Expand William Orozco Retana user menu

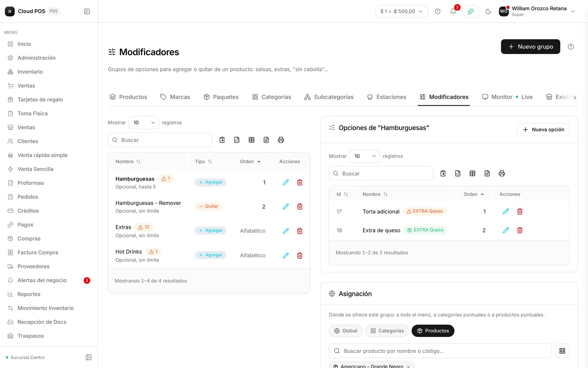point(538,11)
